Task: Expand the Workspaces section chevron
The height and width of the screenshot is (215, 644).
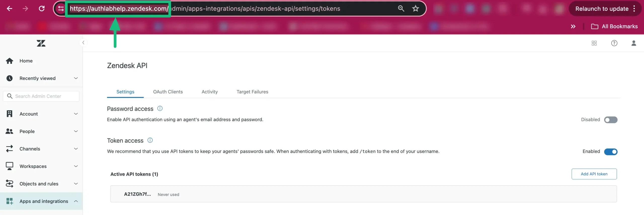Action: pyautogui.click(x=76, y=166)
